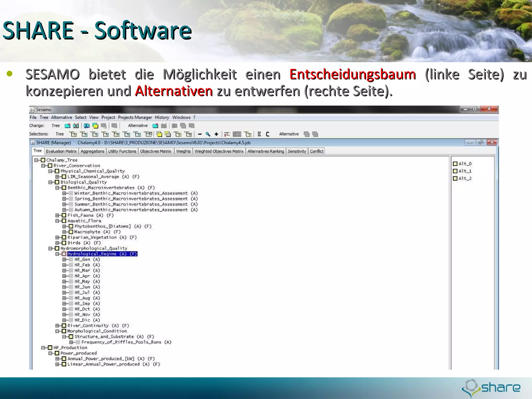Click the C icon in Selections toolbar
This screenshot has height=399, width=532.
(268, 134)
